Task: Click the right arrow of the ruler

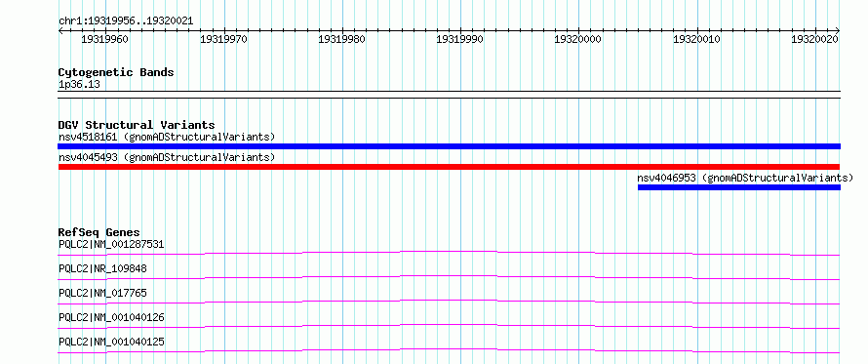Action: coord(838,30)
